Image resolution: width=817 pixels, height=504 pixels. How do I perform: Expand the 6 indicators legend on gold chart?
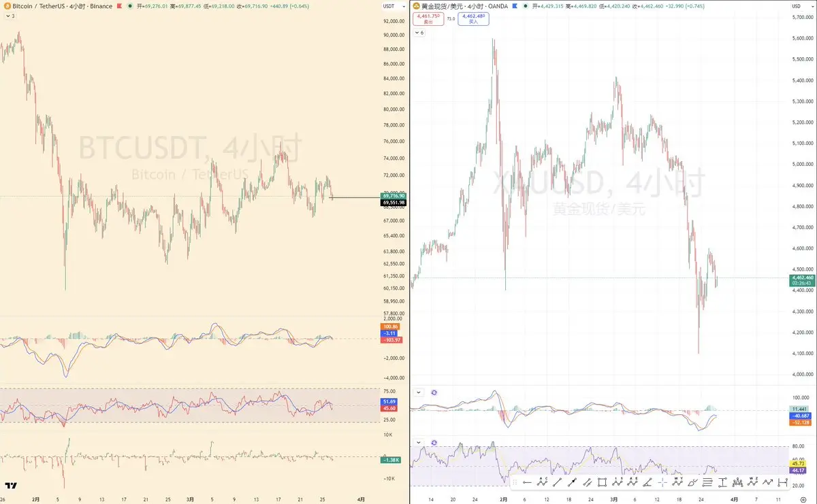419,32
